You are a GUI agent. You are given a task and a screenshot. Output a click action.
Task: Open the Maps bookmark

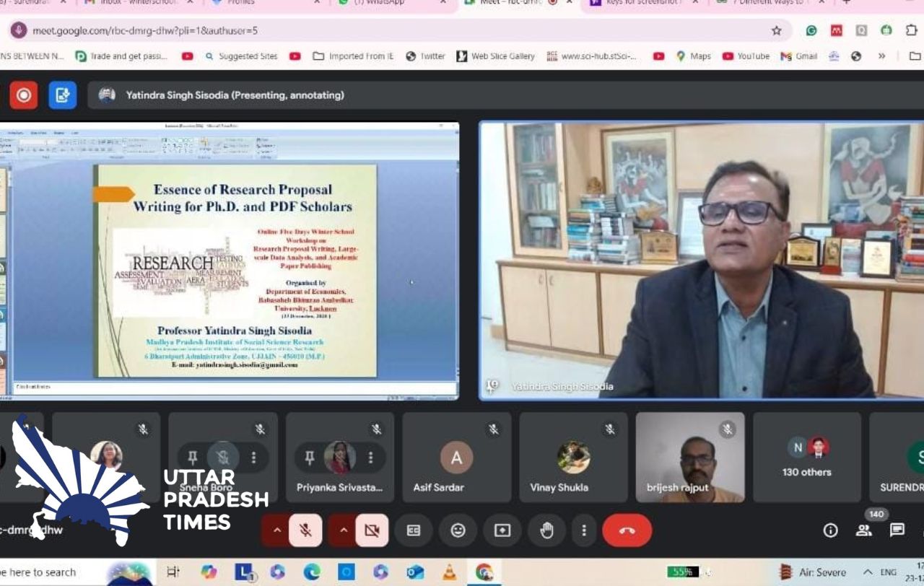pos(693,56)
